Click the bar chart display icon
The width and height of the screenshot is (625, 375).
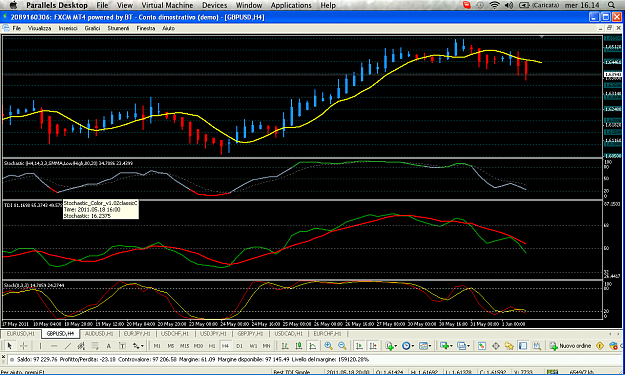pyautogui.click(x=285, y=346)
